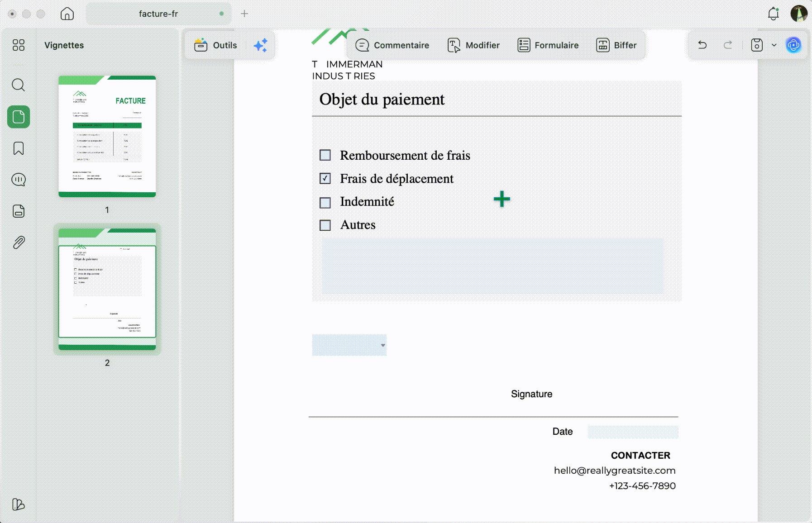
Task: Open the user profile avatar
Action: pyautogui.click(x=799, y=14)
